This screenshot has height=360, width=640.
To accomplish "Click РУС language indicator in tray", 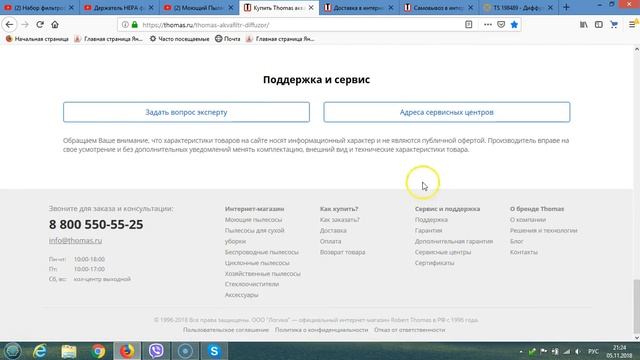I will click(x=593, y=351).
